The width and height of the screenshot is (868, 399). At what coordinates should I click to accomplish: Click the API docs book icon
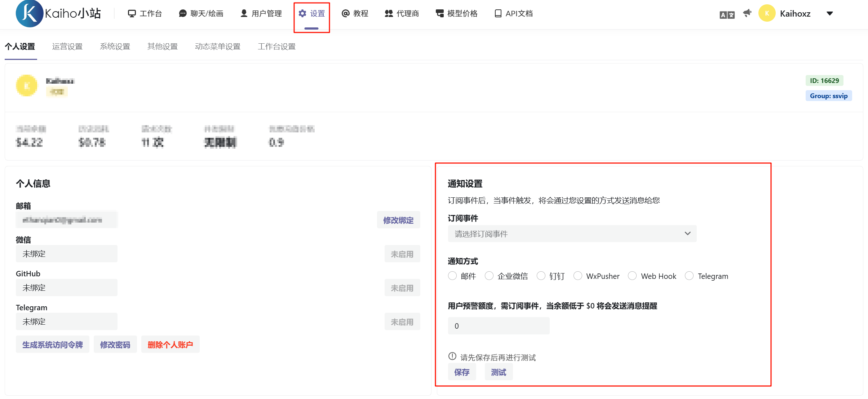point(498,14)
